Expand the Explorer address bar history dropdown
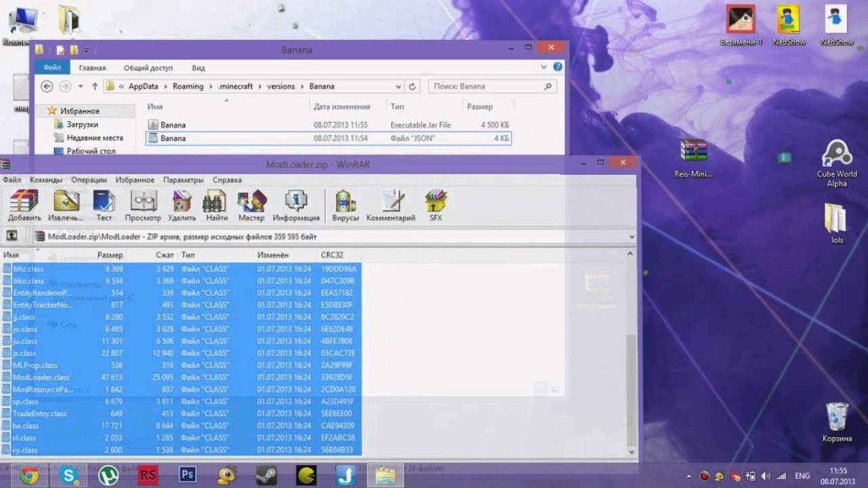 click(398, 87)
